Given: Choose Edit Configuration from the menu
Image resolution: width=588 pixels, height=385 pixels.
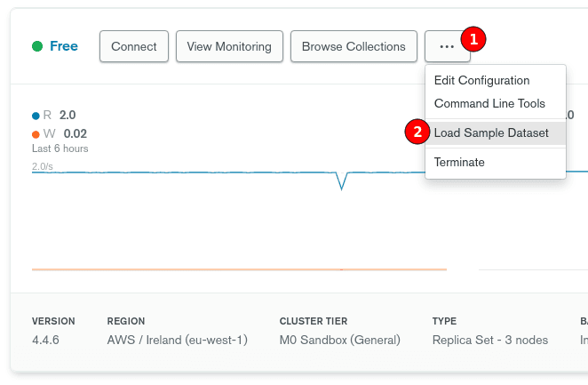Looking at the screenshot, I should pos(481,81).
